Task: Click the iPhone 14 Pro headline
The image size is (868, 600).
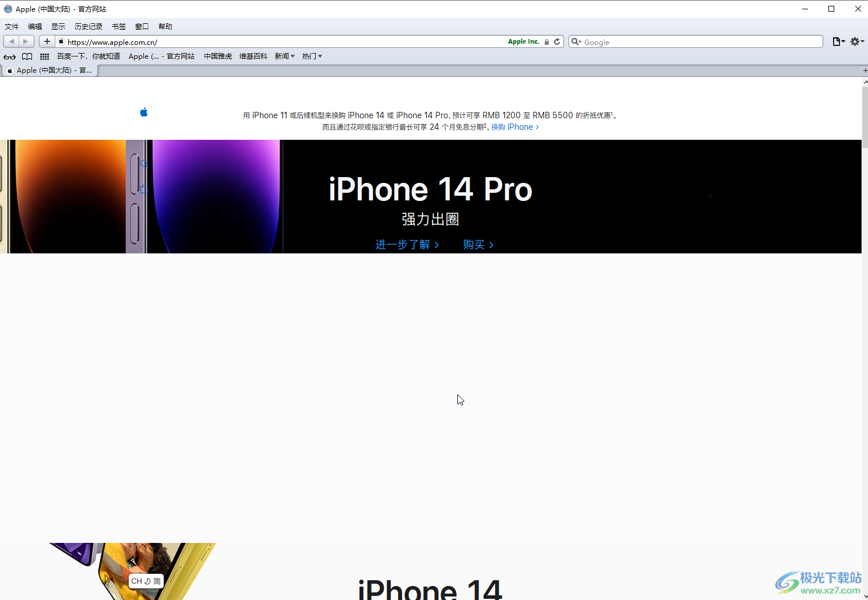Action: point(431,189)
